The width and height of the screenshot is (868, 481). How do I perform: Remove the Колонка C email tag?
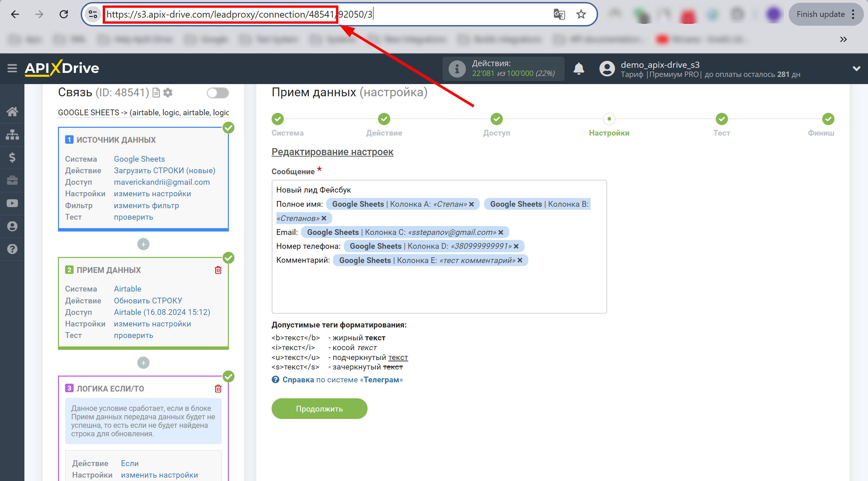pyautogui.click(x=501, y=233)
